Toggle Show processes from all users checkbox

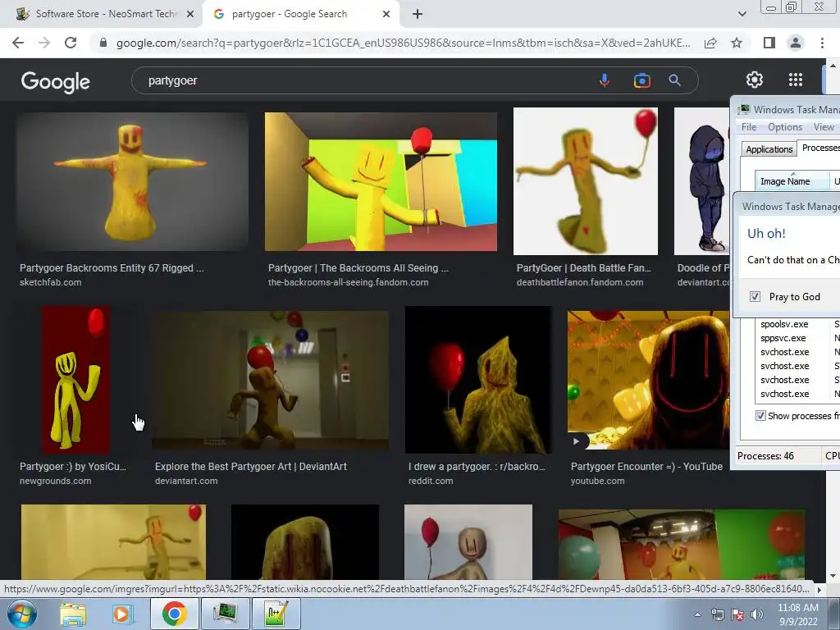tap(760, 416)
